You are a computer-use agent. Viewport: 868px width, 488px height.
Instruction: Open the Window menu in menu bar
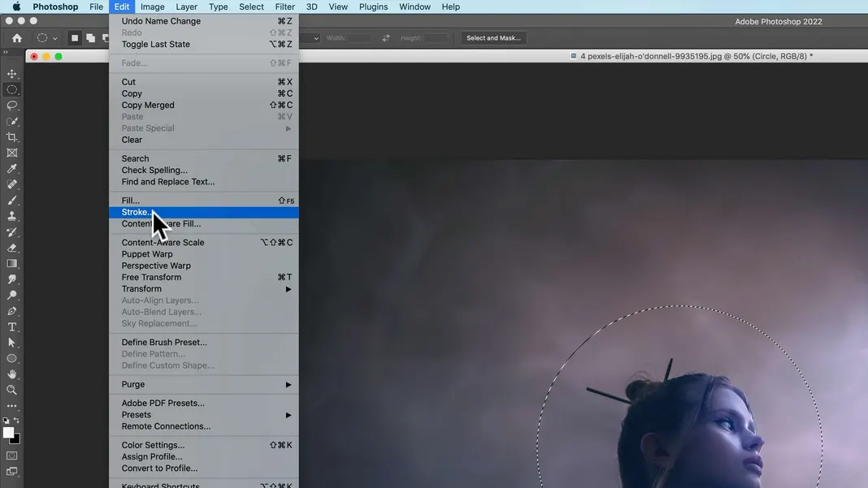pos(414,6)
